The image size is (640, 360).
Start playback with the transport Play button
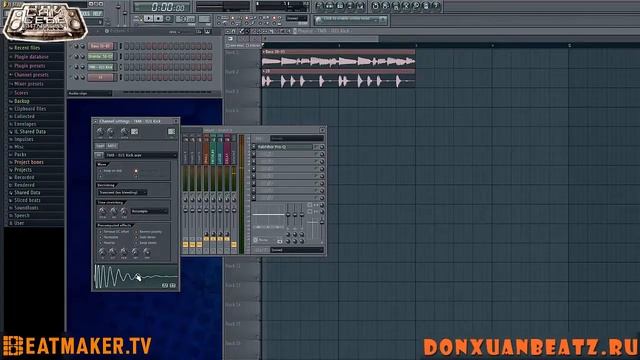tap(149, 19)
